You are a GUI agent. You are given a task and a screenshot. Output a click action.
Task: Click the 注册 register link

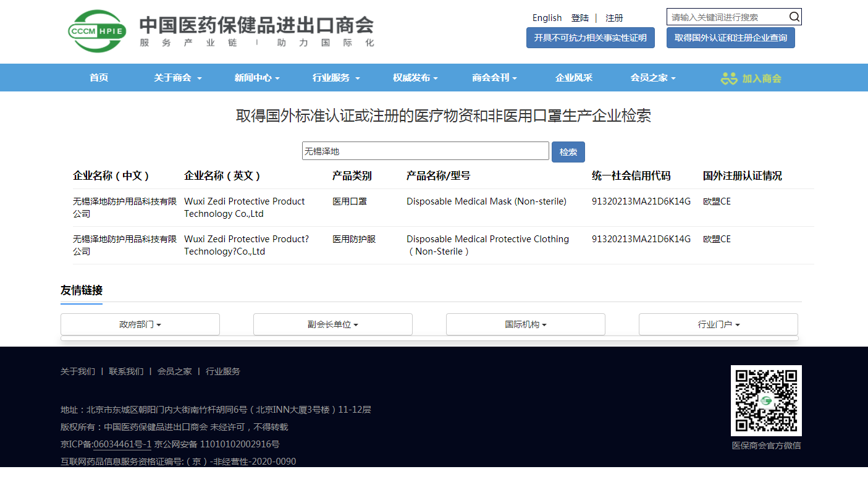[x=614, y=18]
